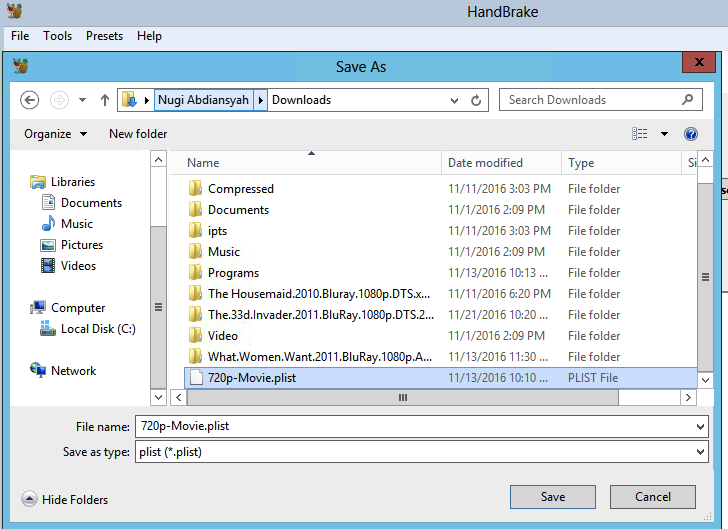Screen dimensions: 728x529
Task: Expand the Nugi Abdiansyah breadcrumb arrow
Action: (260, 100)
